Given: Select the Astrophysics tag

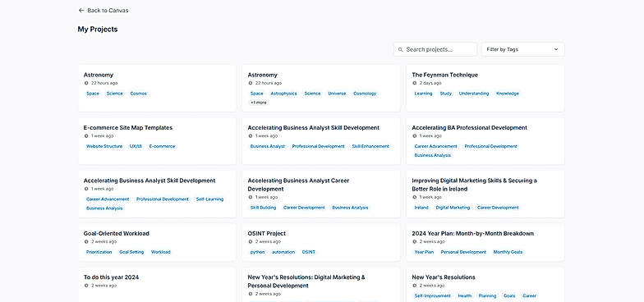Looking at the screenshot, I should (284, 94).
